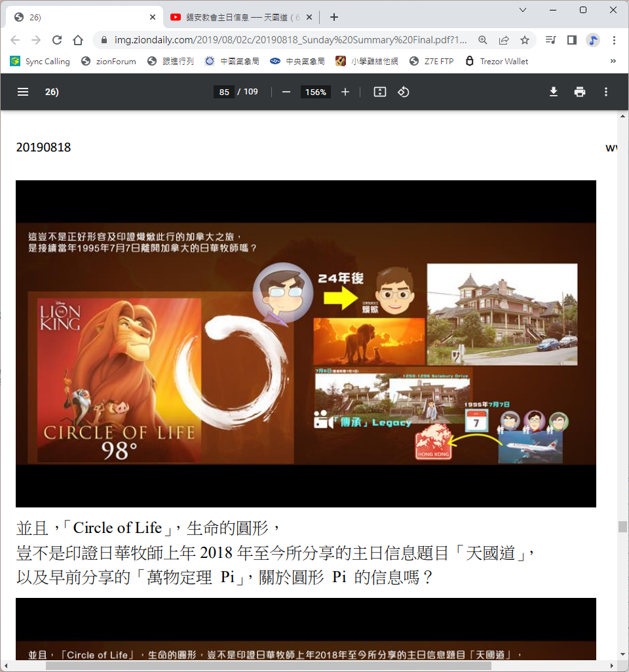The image size is (629, 672).
Task: Click the Lion King slide image
Action: pyautogui.click(x=306, y=344)
